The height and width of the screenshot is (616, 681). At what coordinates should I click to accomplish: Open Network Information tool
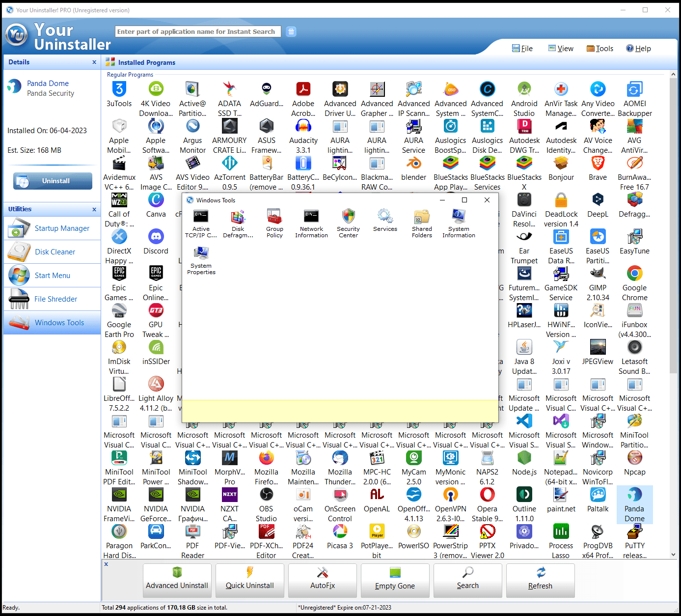[x=311, y=224]
